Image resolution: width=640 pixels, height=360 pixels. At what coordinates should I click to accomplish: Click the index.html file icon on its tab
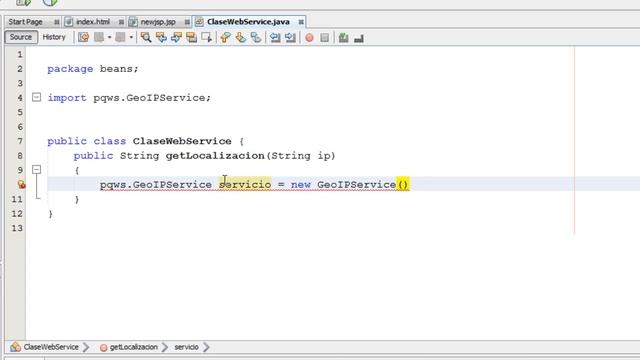[x=69, y=22]
